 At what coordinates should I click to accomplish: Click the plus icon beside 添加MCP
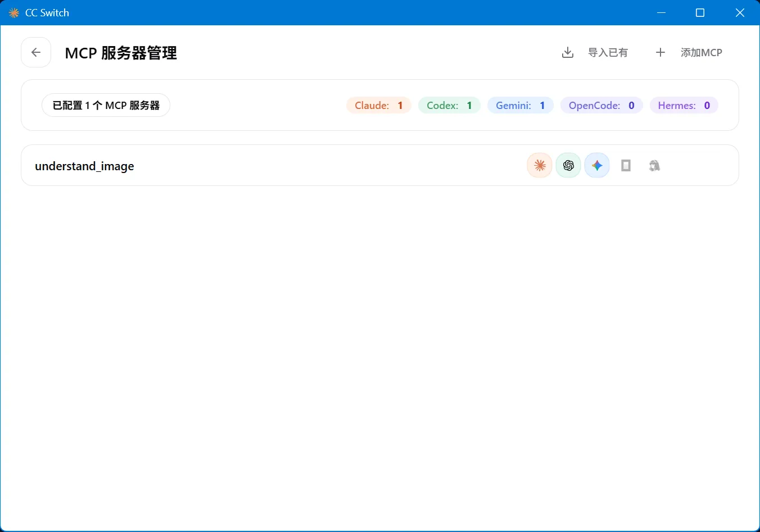[x=661, y=52]
